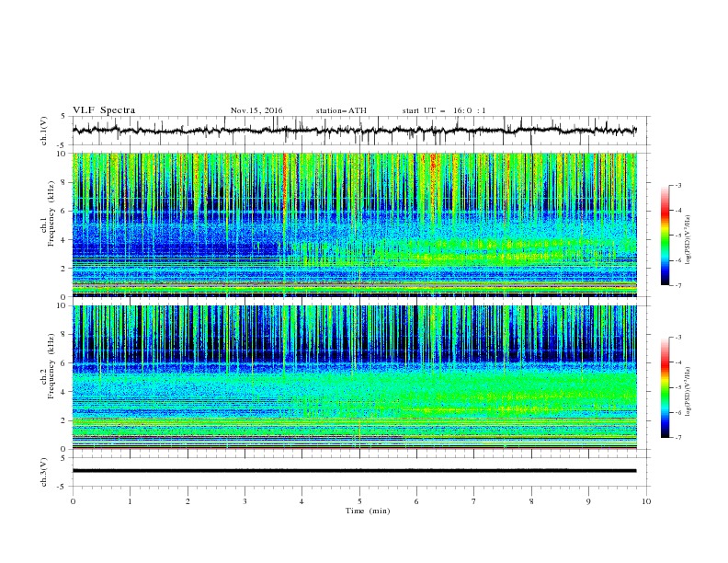The image size is (728, 563).
Task: Click the "-3" tick on ch.1 colorbar
Action: [x=678, y=185]
